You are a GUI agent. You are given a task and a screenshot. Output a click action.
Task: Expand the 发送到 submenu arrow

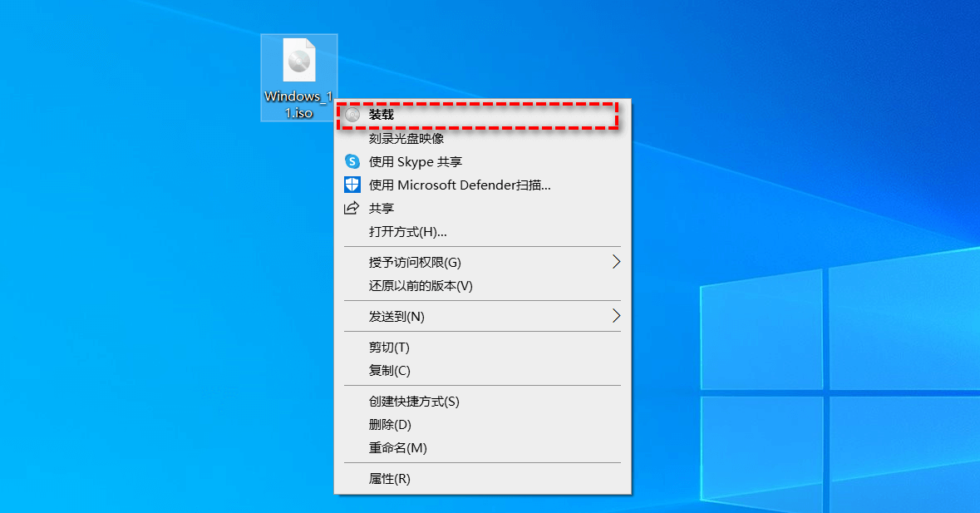point(616,316)
